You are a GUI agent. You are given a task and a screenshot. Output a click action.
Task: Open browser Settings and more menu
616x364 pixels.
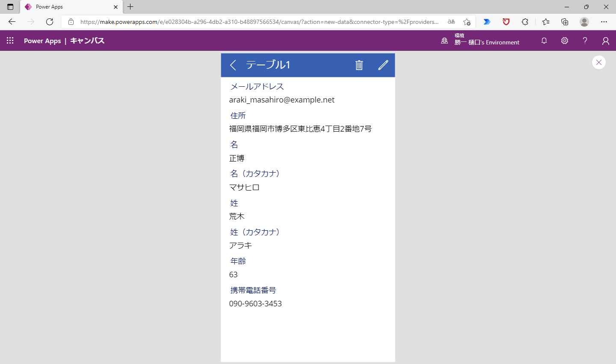tap(604, 22)
